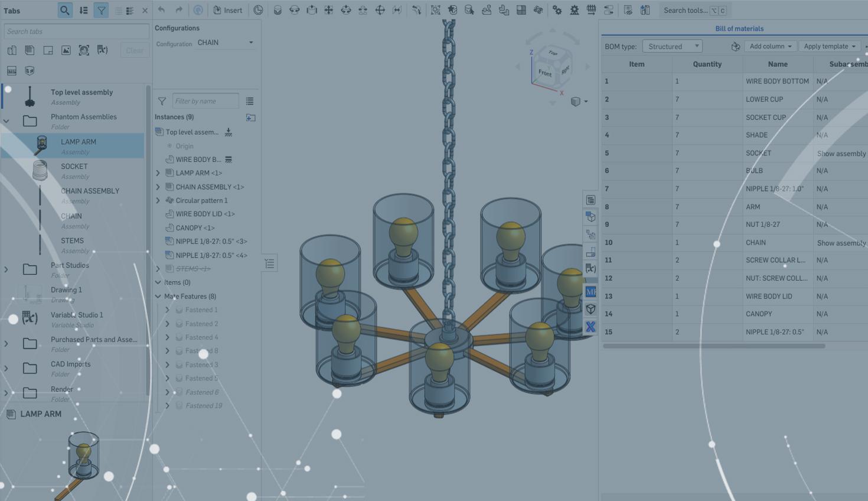Filter tabs by Drawing type icon

pyautogui.click(x=48, y=50)
